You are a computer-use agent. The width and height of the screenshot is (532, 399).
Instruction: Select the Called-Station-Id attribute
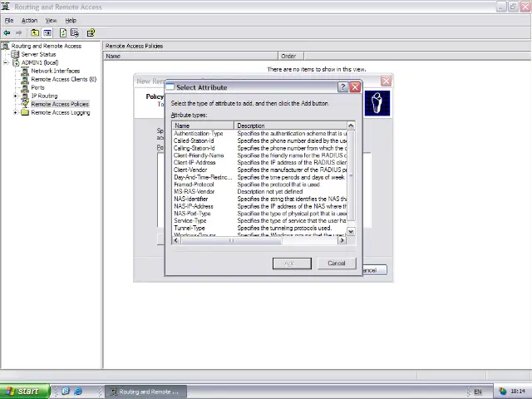coord(194,140)
